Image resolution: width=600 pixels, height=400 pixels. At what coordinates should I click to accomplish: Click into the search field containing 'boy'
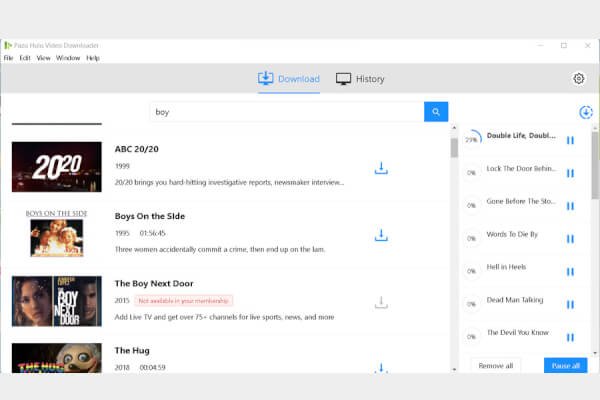pos(287,112)
